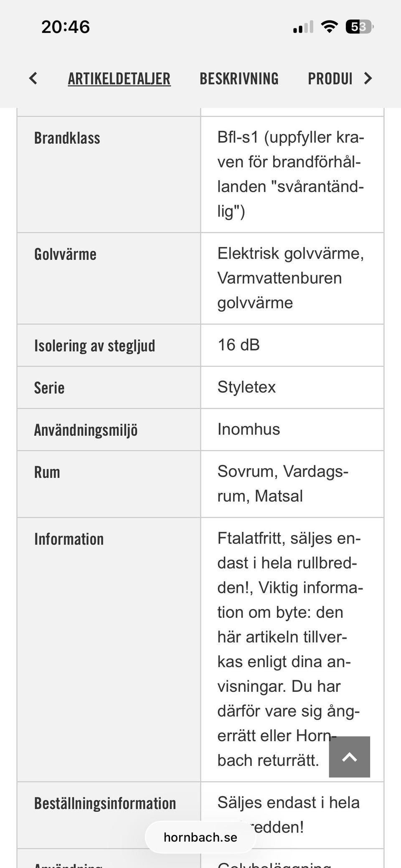Select the Information row label
Screen dimensions: 401x868
(x=69, y=539)
